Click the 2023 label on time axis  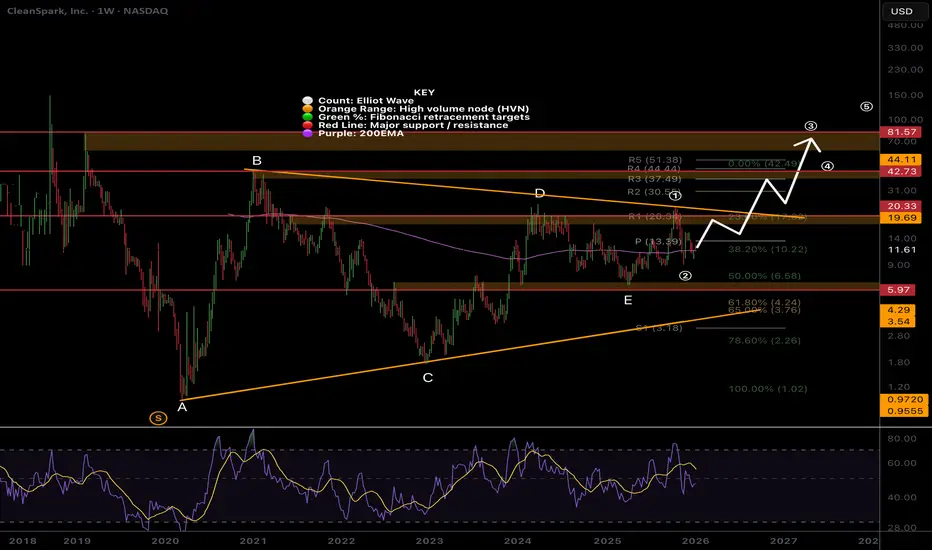click(x=429, y=540)
